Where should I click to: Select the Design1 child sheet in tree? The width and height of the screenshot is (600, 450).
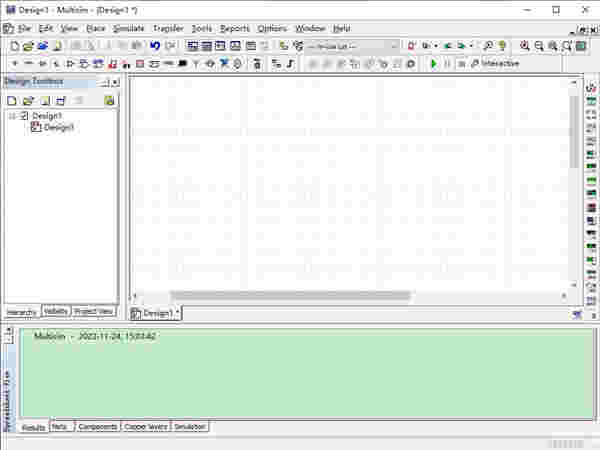coord(59,127)
